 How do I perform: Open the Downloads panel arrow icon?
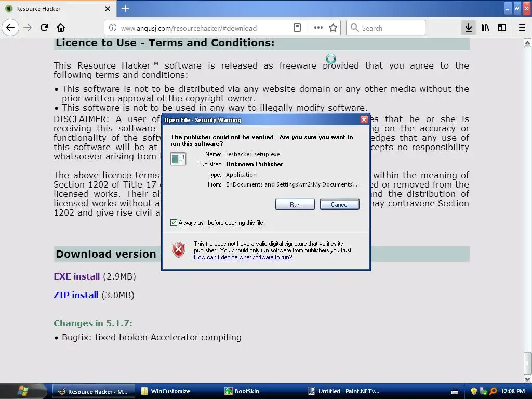[469, 28]
